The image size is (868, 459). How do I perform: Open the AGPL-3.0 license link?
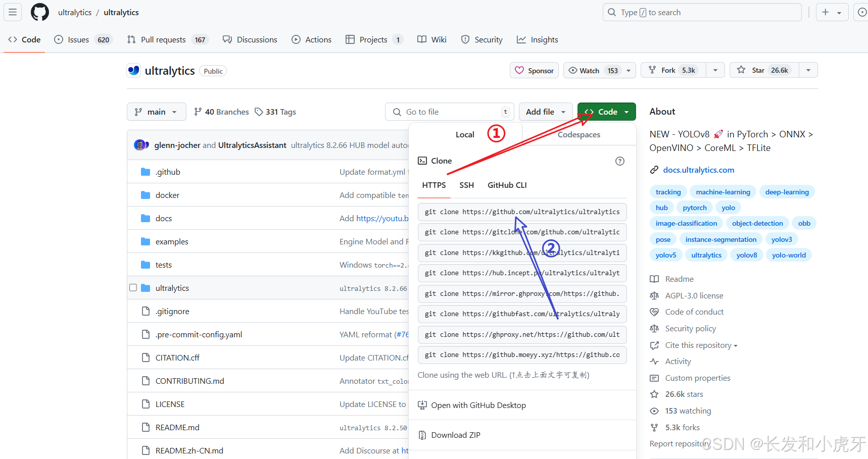[694, 296]
